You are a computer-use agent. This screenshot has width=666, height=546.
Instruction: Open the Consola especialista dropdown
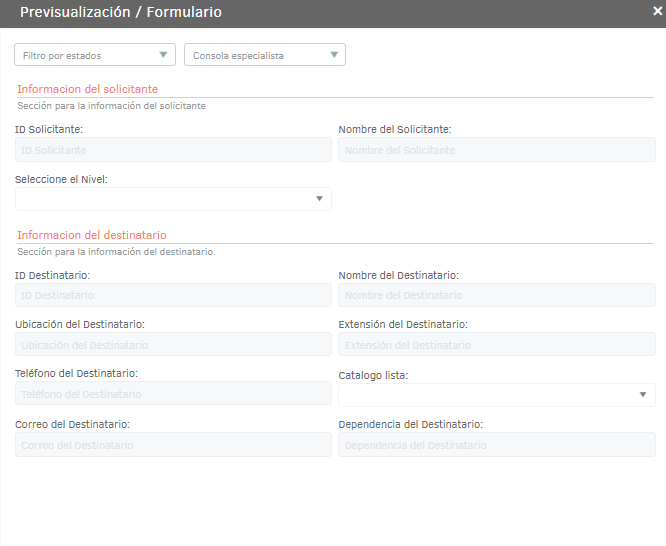tap(265, 55)
